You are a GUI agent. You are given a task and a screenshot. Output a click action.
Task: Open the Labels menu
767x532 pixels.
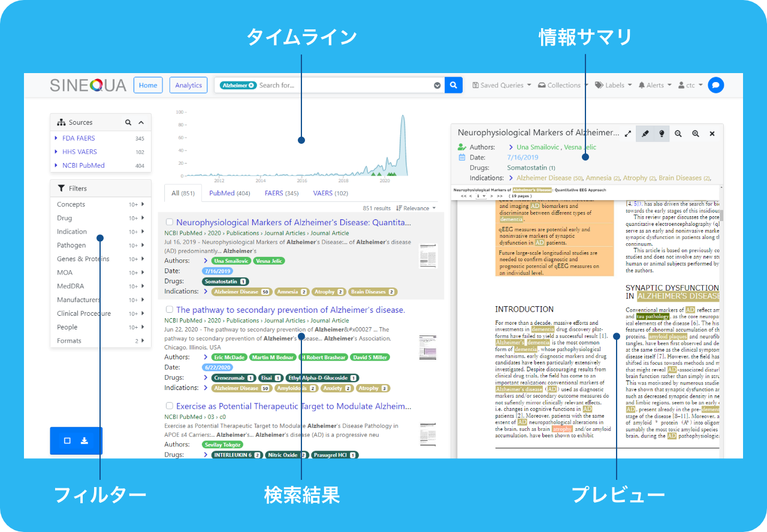(614, 85)
